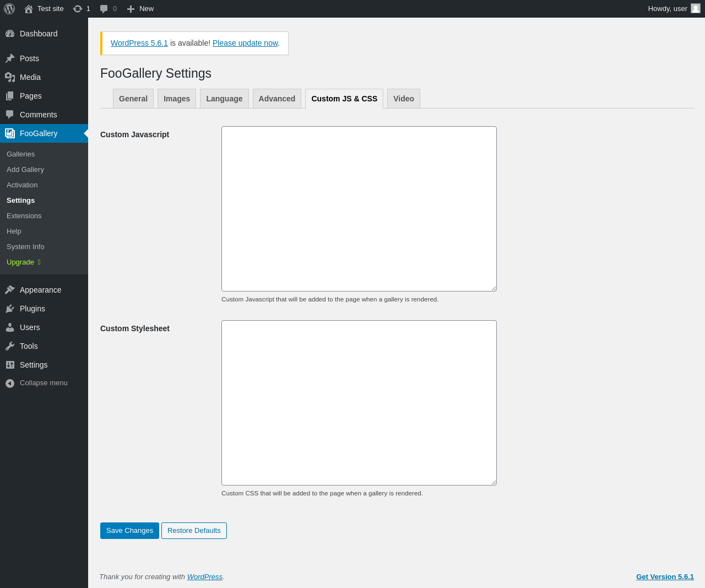Image resolution: width=705 pixels, height=588 pixels.
Task: Choose Add Gallery from the submenu
Action: [x=44, y=170]
